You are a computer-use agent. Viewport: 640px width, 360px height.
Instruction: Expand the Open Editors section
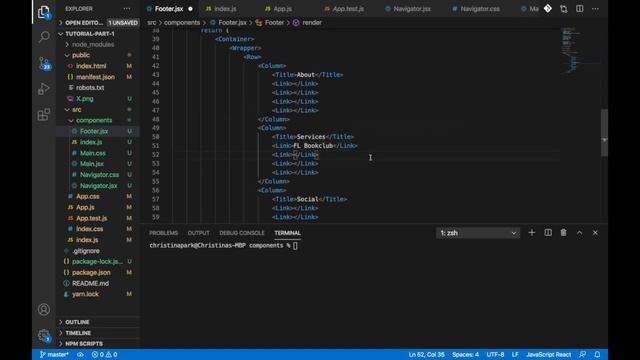[x=98, y=22]
